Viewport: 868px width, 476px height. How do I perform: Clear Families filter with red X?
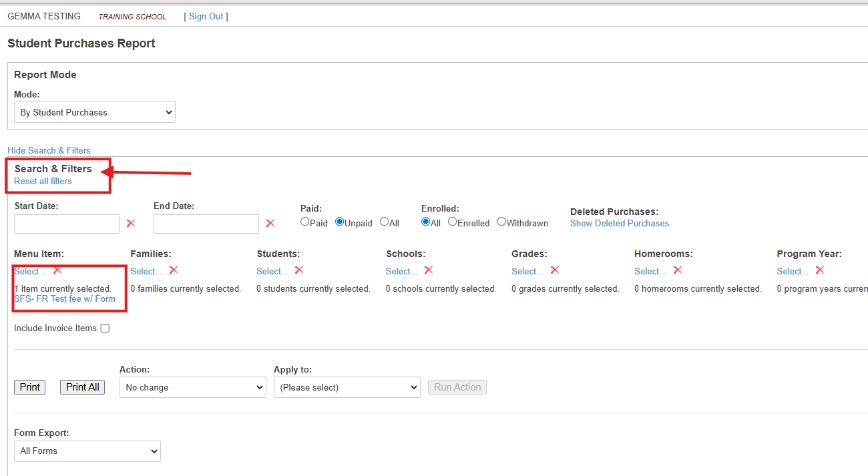click(x=174, y=270)
